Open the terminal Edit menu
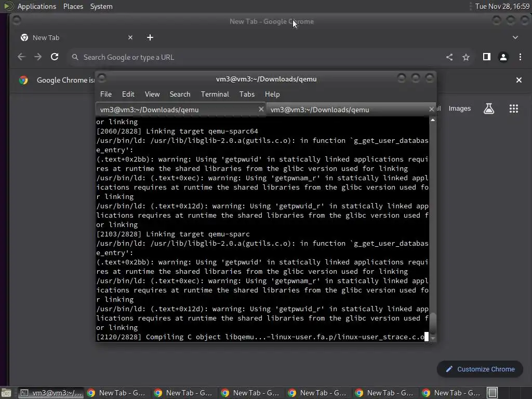Image resolution: width=532 pixels, height=399 pixels. [x=128, y=95]
